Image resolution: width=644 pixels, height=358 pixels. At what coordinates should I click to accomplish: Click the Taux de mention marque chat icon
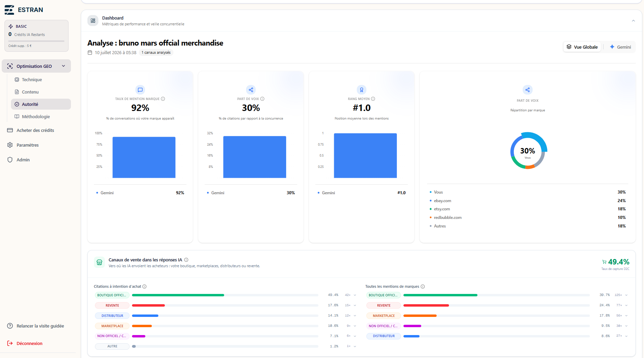(140, 90)
